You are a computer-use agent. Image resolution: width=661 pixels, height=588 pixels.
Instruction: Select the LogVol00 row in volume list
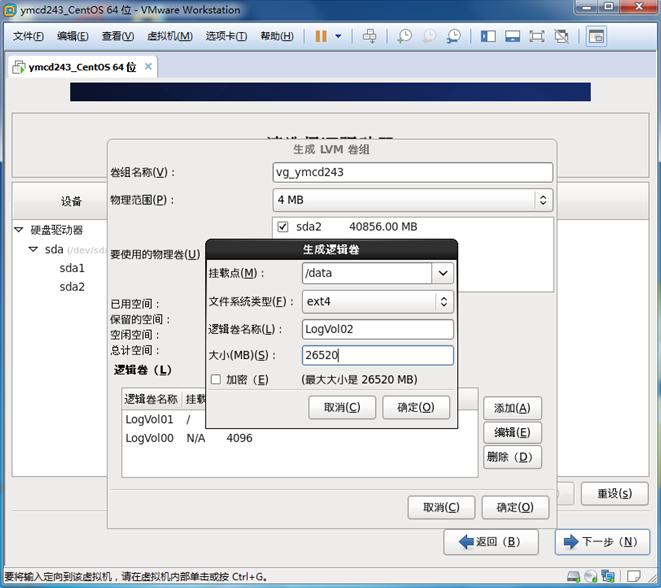tap(299, 438)
